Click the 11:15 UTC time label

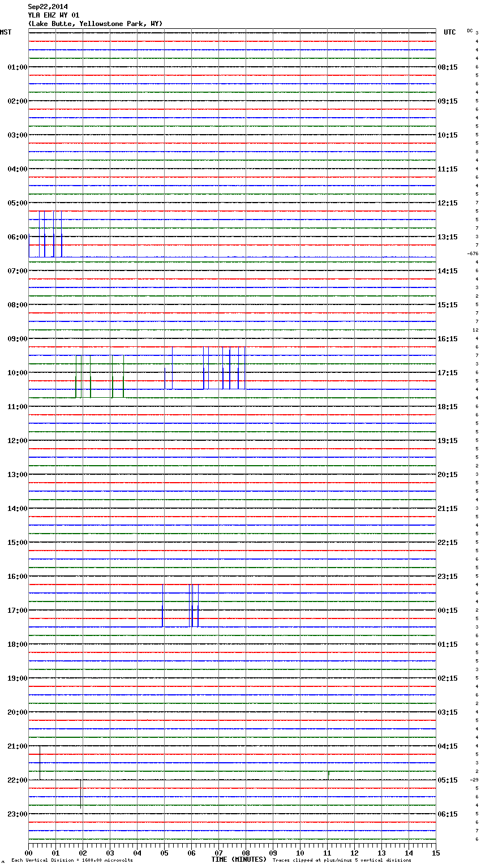coord(448,169)
